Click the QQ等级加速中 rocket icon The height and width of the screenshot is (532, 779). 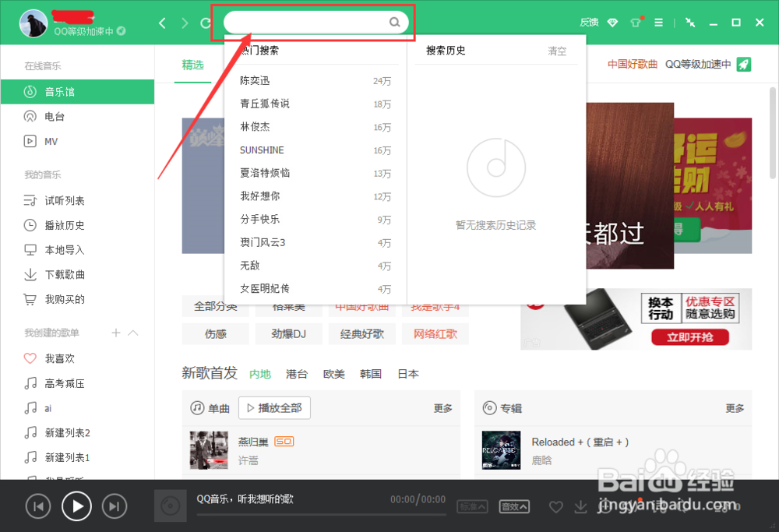pos(744,64)
